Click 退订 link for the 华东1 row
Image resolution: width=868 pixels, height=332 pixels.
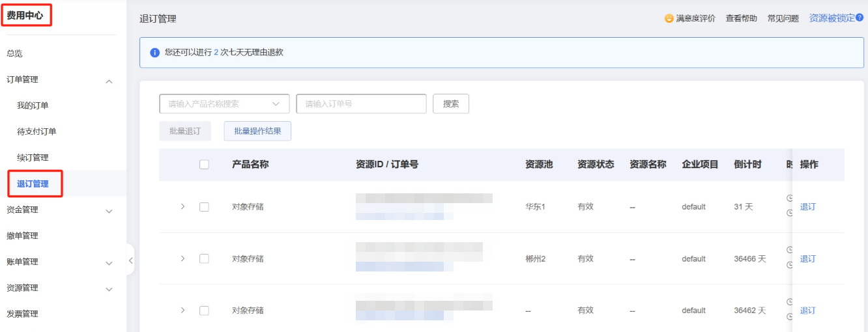pos(807,206)
